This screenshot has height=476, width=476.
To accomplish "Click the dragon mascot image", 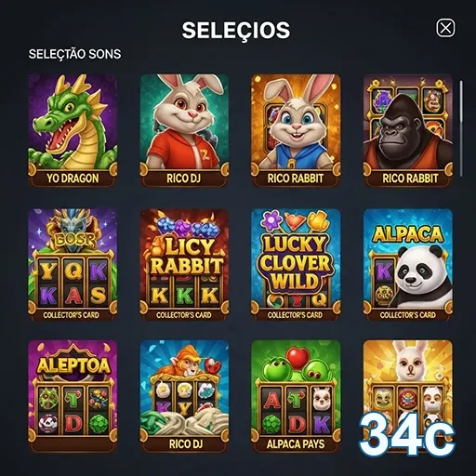I will (73, 123).
